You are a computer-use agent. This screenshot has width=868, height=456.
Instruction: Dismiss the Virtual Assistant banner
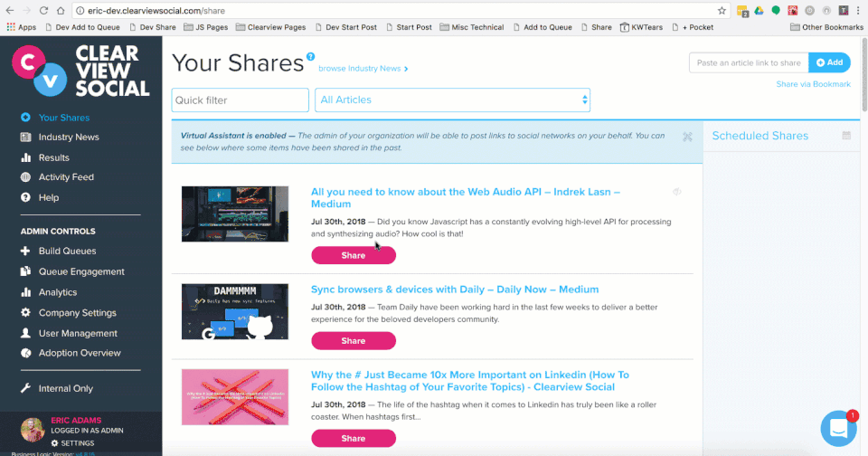(687, 137)
